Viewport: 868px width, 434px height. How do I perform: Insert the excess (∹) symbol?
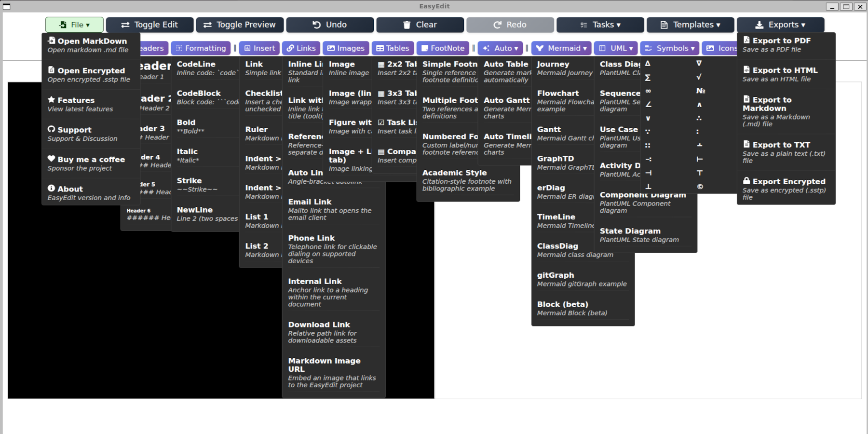point(648,159)
